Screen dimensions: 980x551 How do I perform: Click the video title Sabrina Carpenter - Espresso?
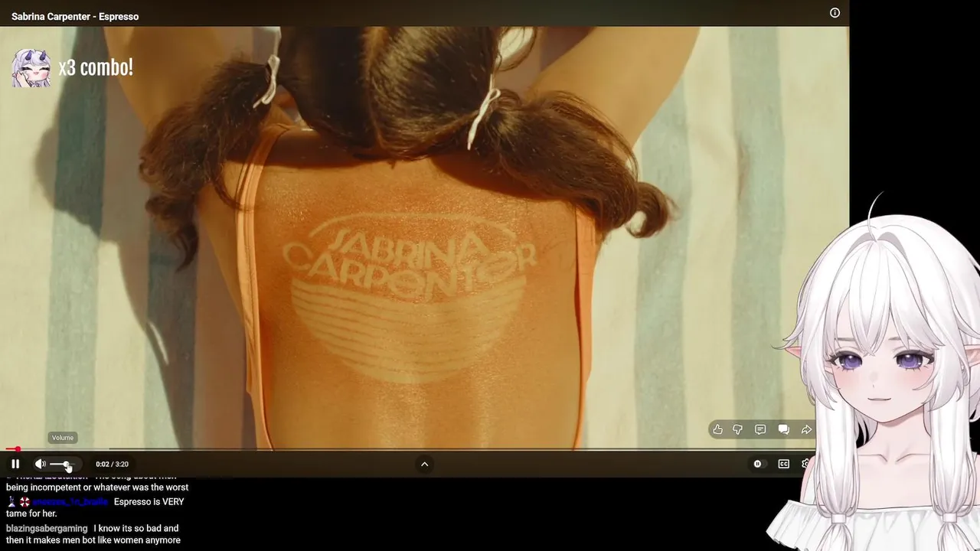coord(75,16)
